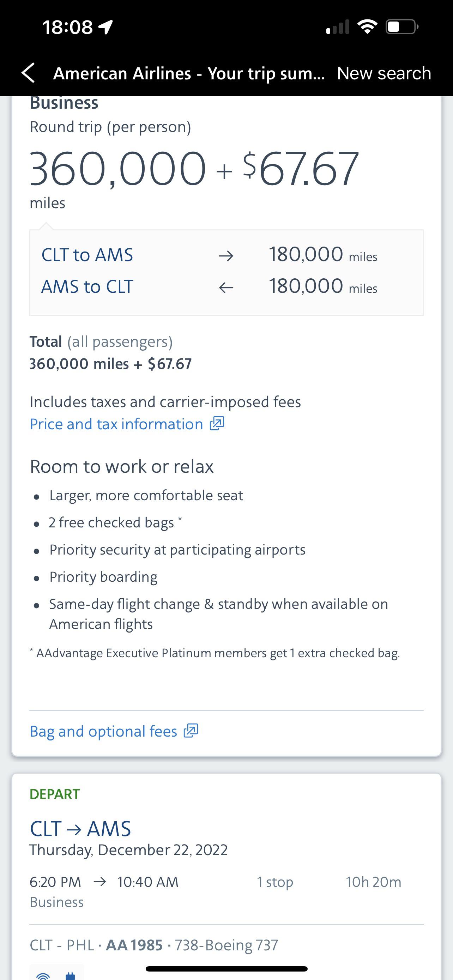Open the Bag and optional fees external link icon
The image size is (453, 980).
point(192,731)
